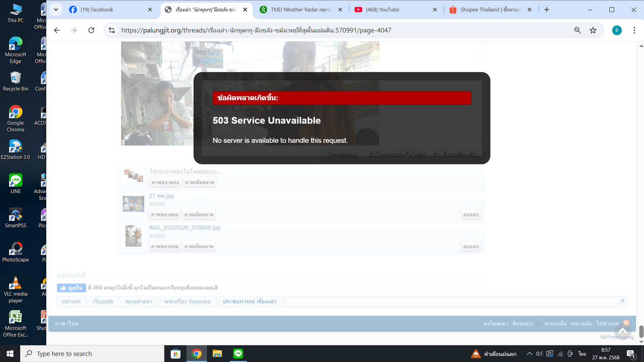
Task: Reload the page with the refresh icon
Action: coord(91,30)
